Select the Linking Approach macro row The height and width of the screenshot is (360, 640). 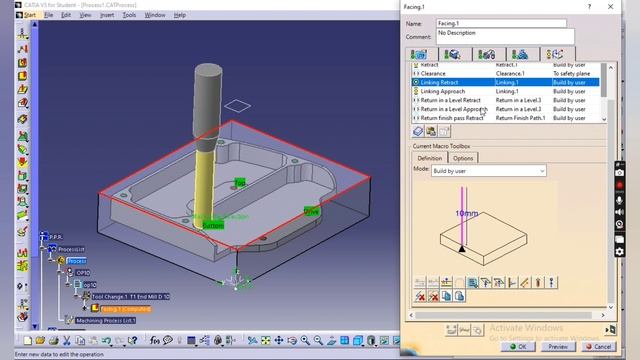click(505, 91)
